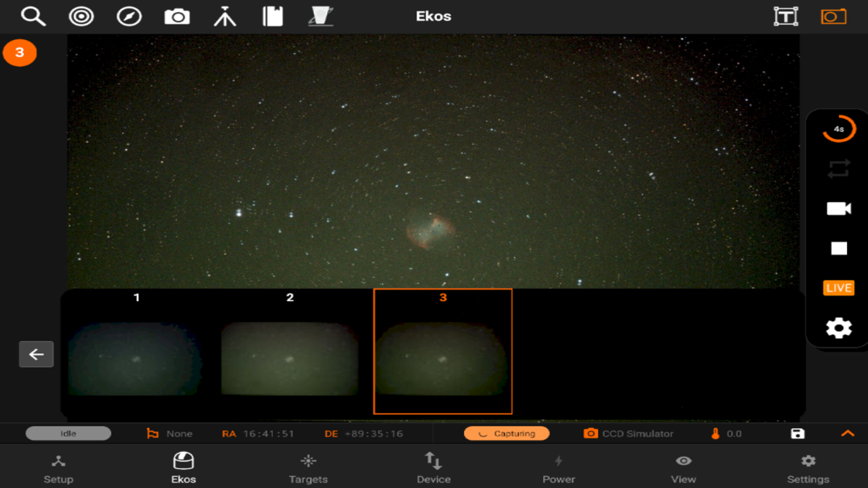This screenshot has width=868, height=488.
Task: Toggle the LIVE view mode
Action: click(839, 288)
